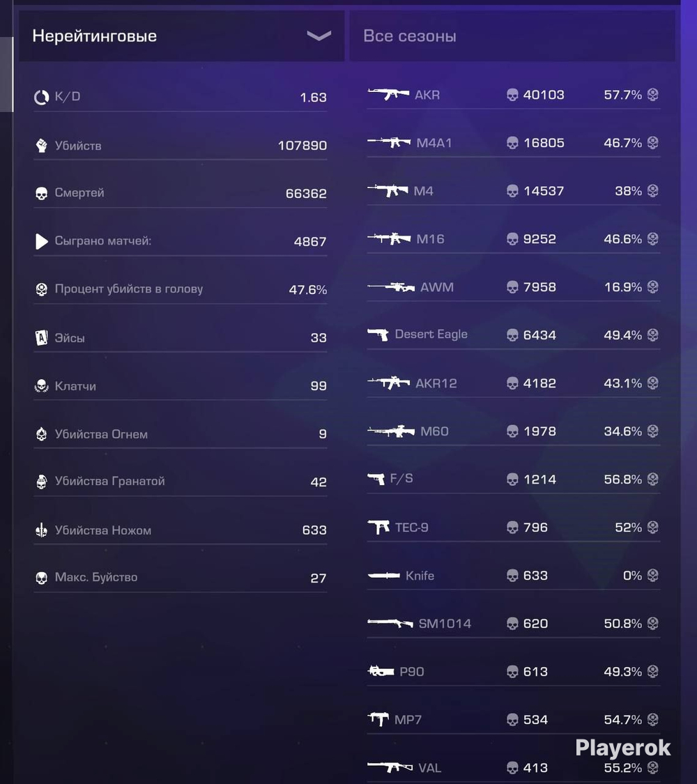Click the Playerok watermark logo

click(622, 748)
